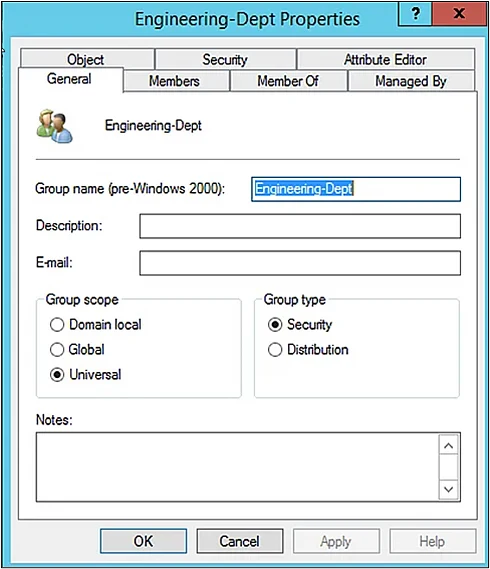
Task: Open the Security tab
Action: tap(225, 59)
